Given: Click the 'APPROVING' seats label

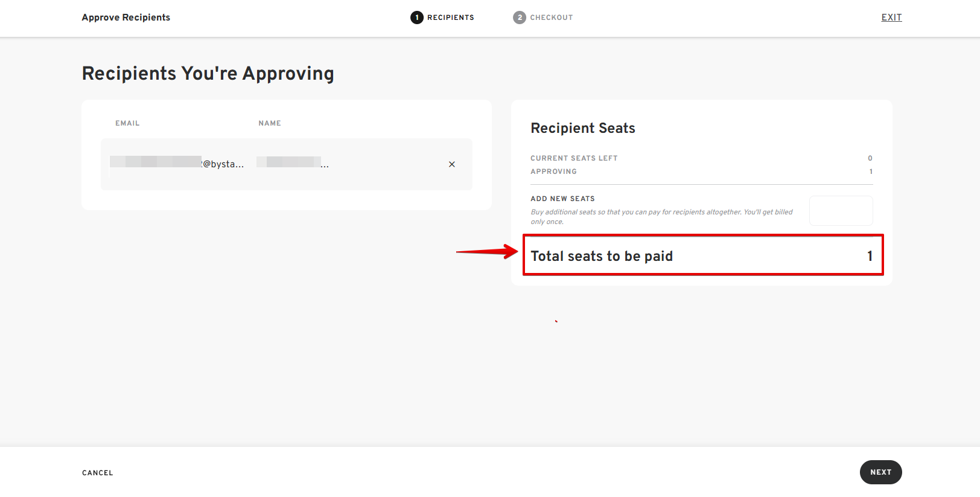Looking at the screenshot, I should (553, 172).
